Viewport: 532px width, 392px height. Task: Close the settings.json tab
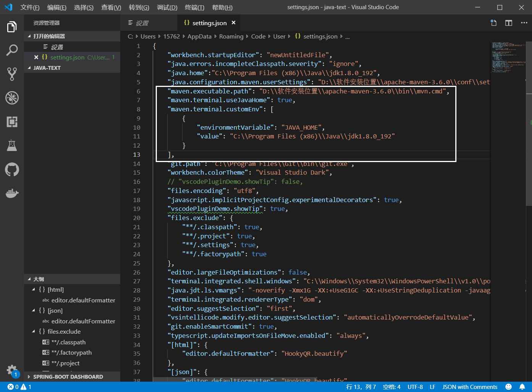pyautogui.click(x=234, y=23)
